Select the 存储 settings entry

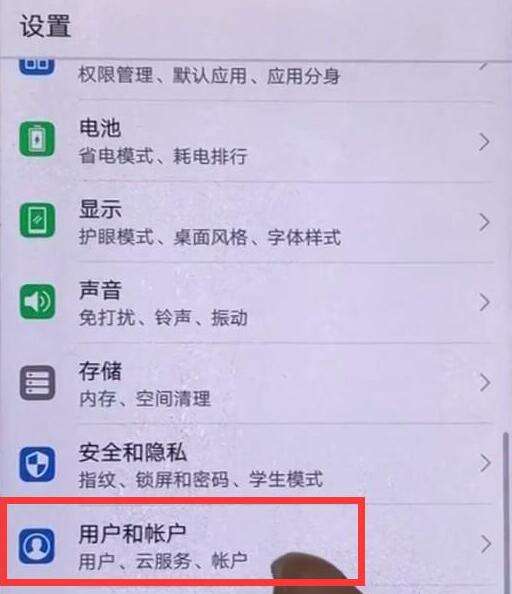tap(256, 384)
